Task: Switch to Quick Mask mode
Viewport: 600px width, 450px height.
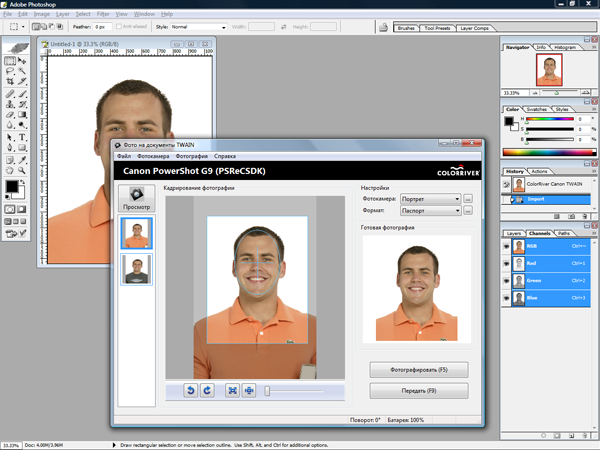Action: click(22, 209)
